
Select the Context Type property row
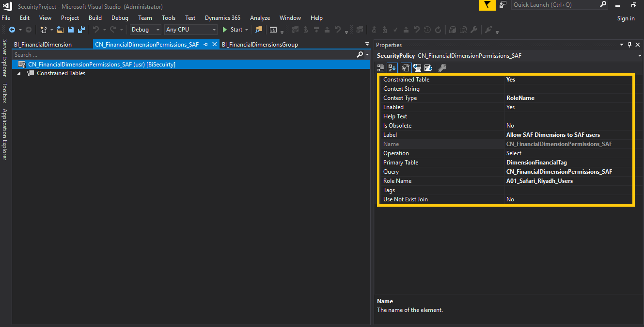[505, 98]
